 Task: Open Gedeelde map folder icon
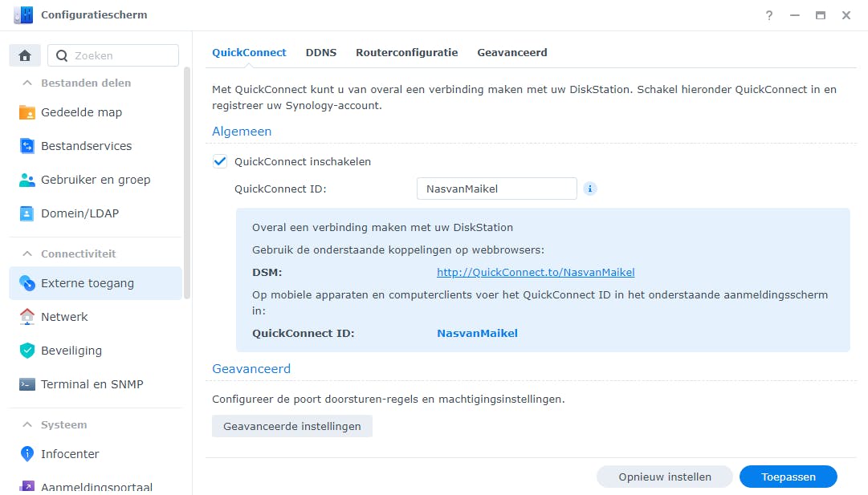pyautogui.click(x=27, y=112)
